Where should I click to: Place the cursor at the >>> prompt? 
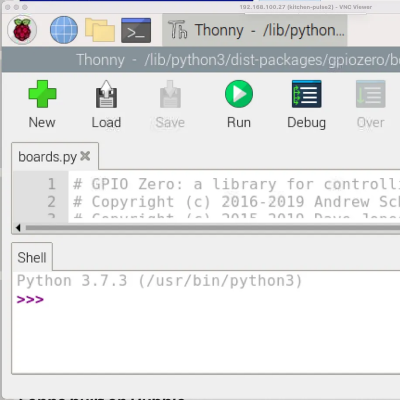tap(30, 299)
